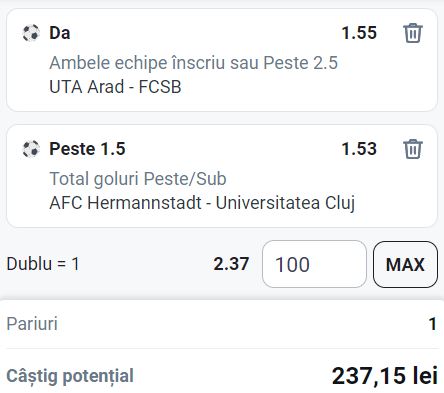Open the AFC Hermannstadt - Universitatea Cluj match
Viewport: 444px width, 393px height.
coord(202,203)
